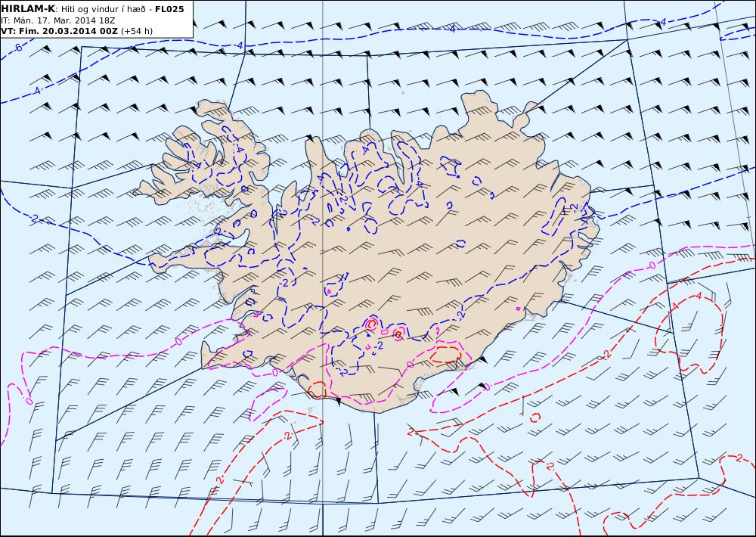The height and width of the screenshot is (537, 756).
Task: Select the 'Hiti og vindur í hæð' caption
Action: (x=105, y=9)
